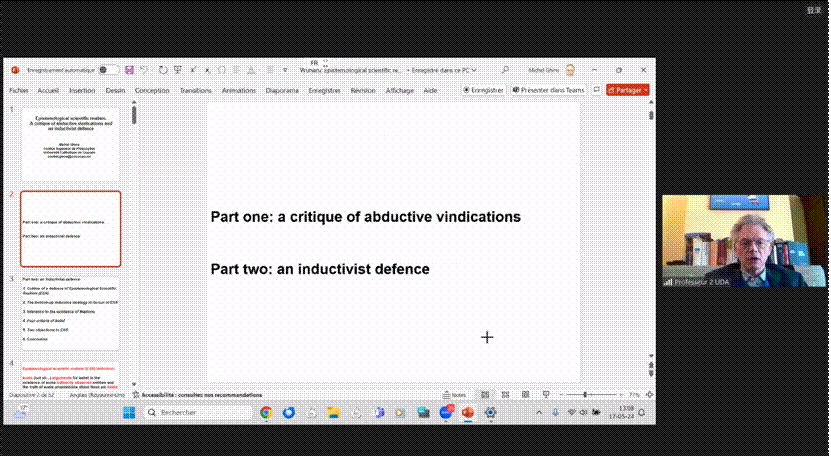Screen dimensions: 831x456
Task: Open the Fichier menu
Action: 19,90
